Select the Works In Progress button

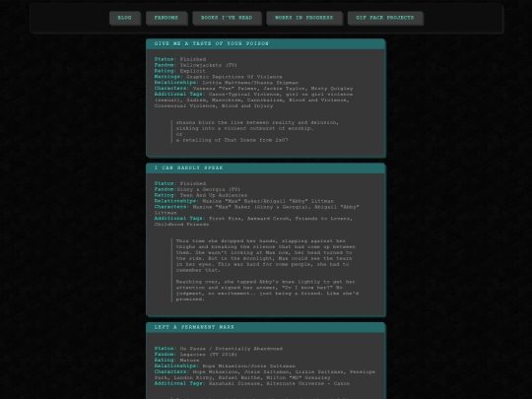[x=304, y=18]
